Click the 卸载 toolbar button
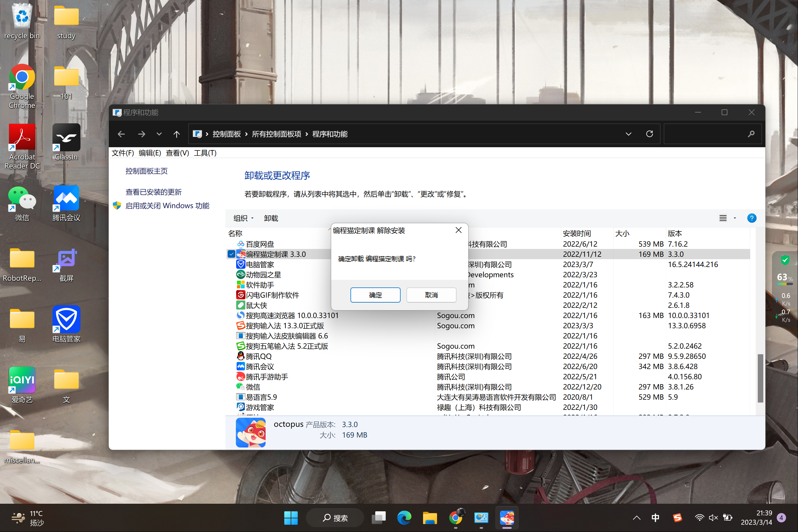 click(271, 218)
